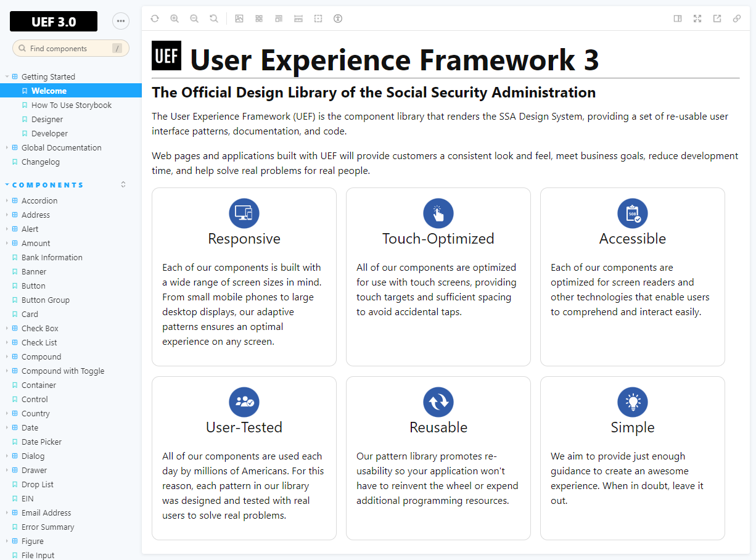This screenshot has width=756, height=560.
Task: Collapse all component groups with double chevron
Action: click(x=123, y=184)
